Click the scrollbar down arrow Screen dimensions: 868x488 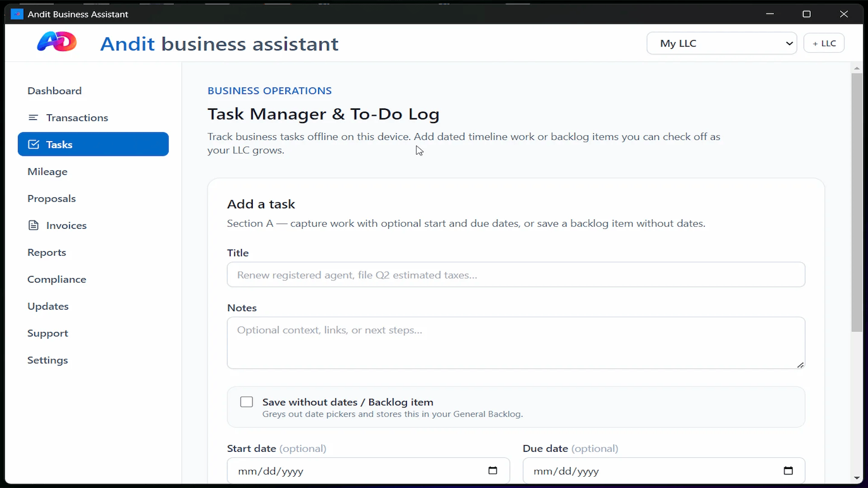tap(857, 478)
